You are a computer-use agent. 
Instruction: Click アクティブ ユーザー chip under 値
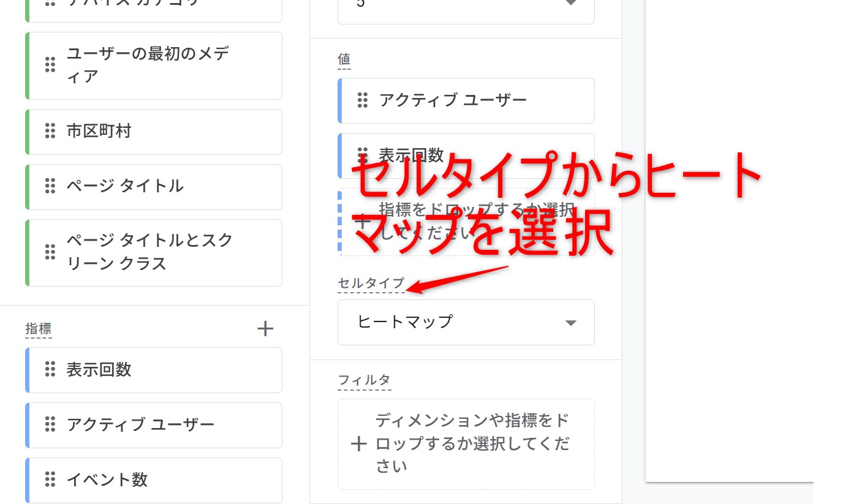point(466,100)
